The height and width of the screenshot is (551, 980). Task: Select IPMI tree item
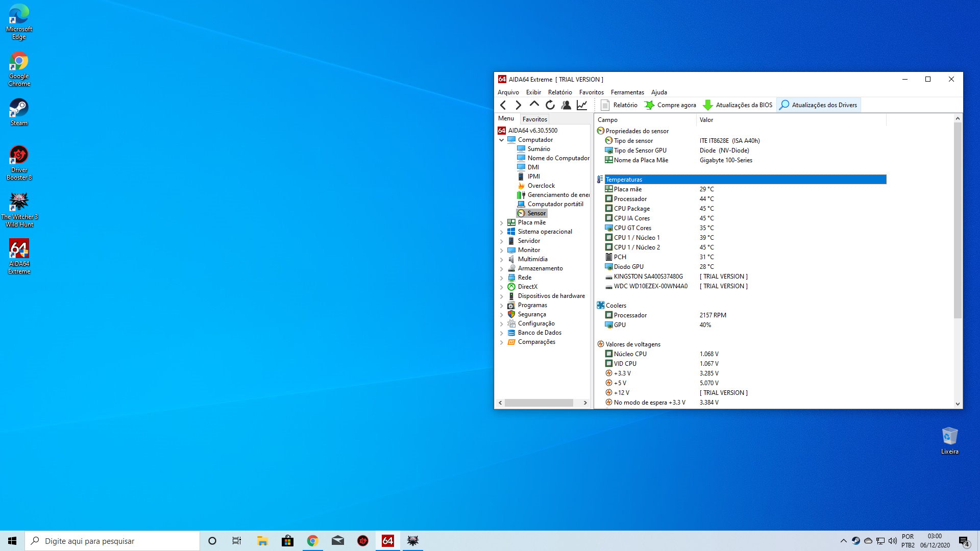pyautogui.click(x=533, y=177)
